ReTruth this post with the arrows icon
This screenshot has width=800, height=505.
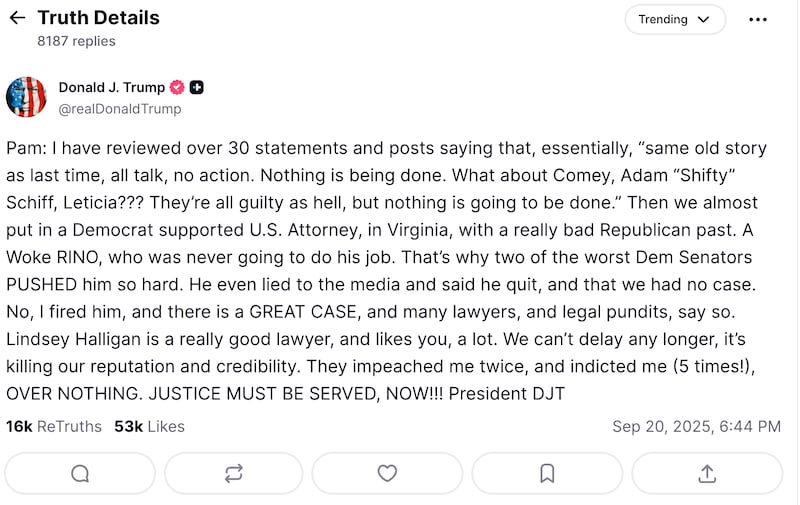click(234, 473)
